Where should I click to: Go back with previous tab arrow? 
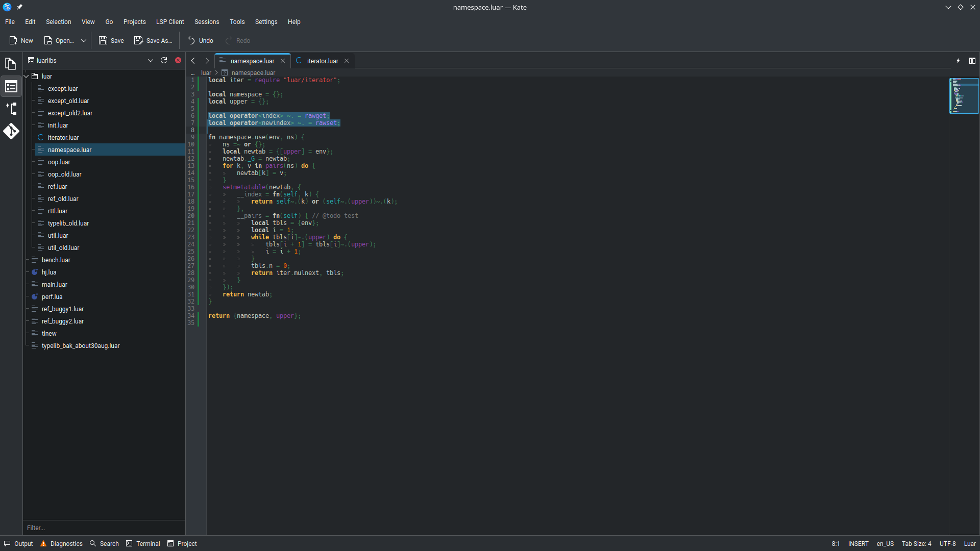tap(193, 61)
